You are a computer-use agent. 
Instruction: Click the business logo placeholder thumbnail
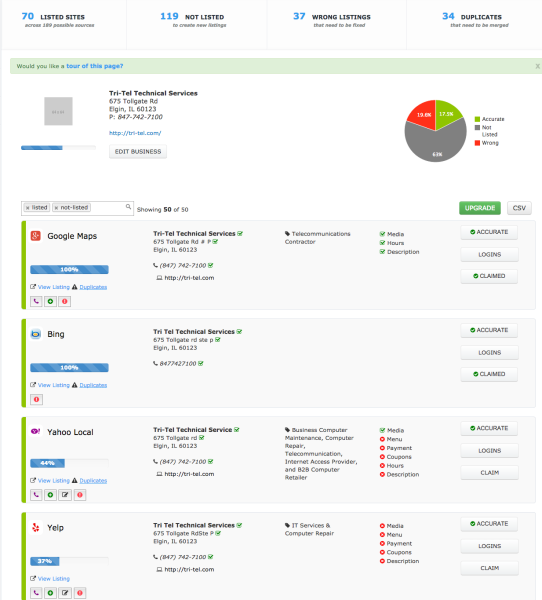(58, 111)
